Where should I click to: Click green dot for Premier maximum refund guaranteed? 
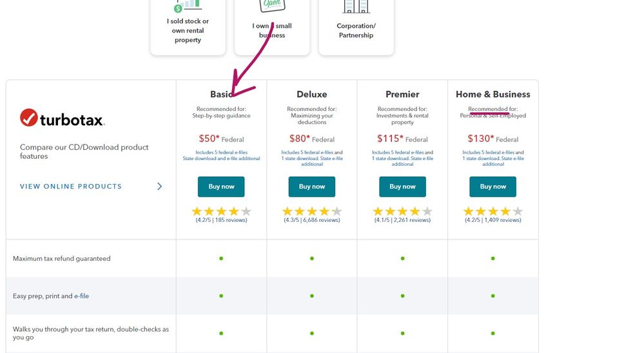click(x=402, y=259)
